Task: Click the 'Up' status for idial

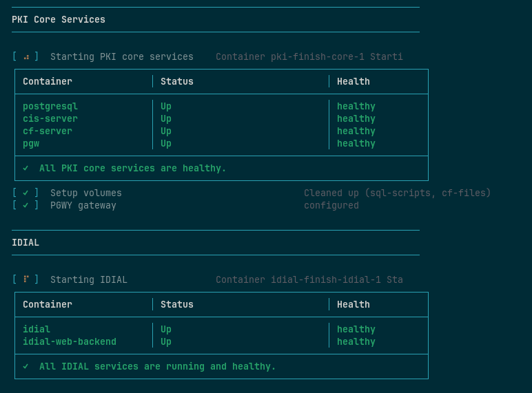Action: coord(166,329)
